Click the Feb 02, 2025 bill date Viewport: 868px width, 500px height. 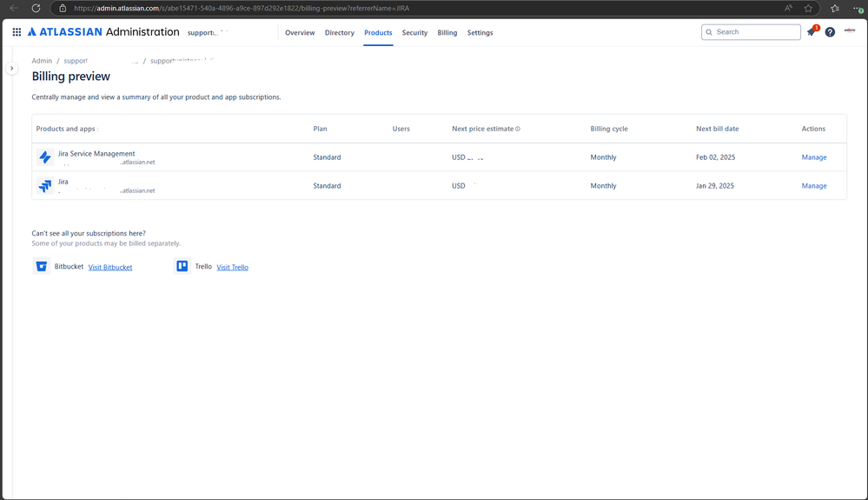(x=715, y=157)
